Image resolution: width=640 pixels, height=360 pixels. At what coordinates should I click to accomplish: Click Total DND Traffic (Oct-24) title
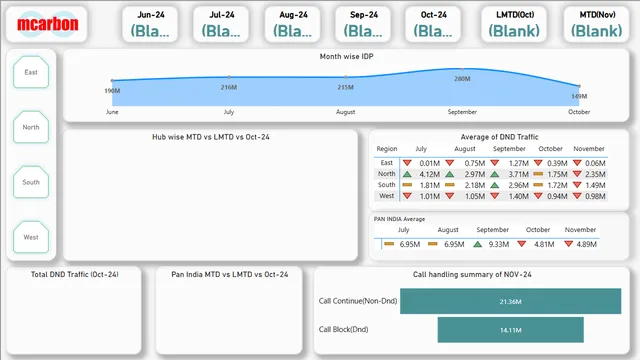coord(75,275)
